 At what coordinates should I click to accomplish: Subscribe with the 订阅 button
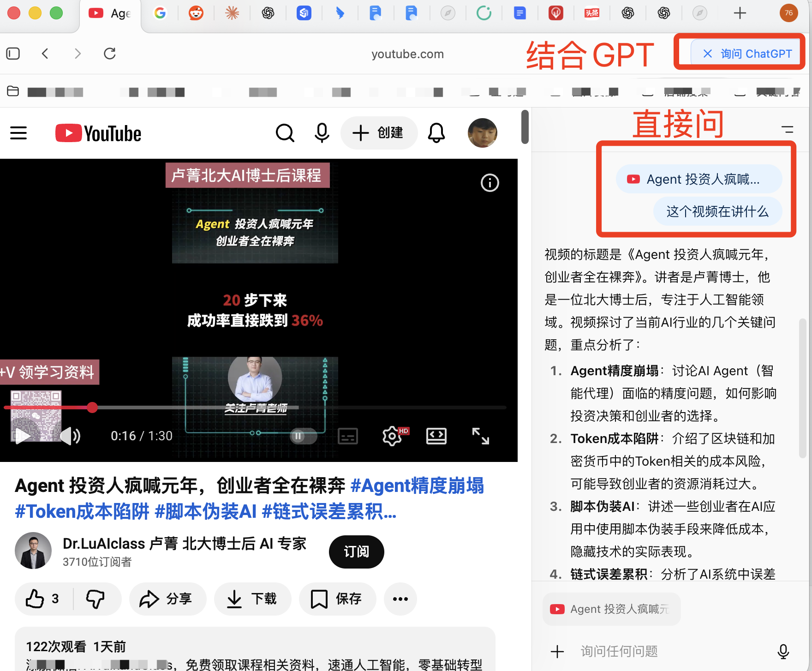[356, 552]
